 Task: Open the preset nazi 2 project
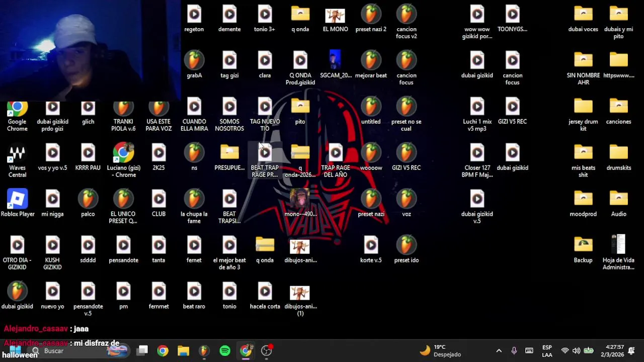coord(371,19)
